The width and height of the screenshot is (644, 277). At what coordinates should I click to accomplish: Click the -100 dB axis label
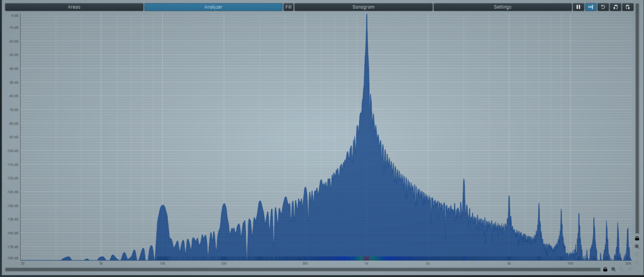pos(13,151)
